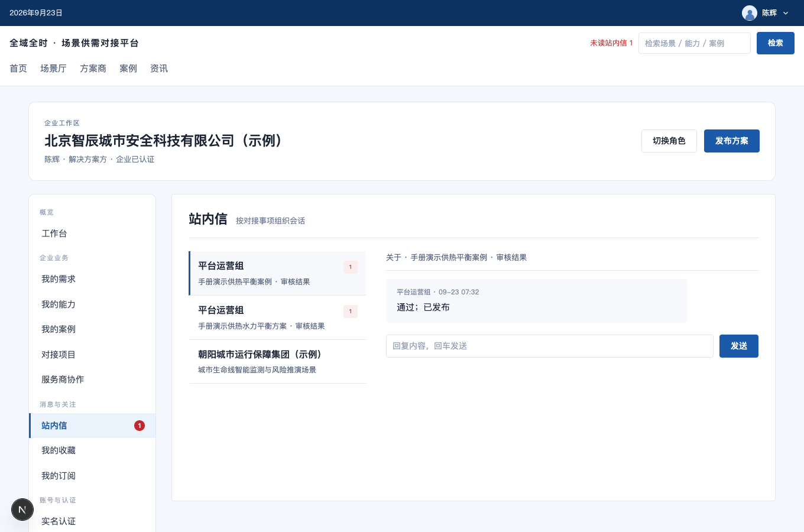Open 实名认证 in the sidebar
The height and width of the screenshot is (532, 804).
[x=92, y=521]
